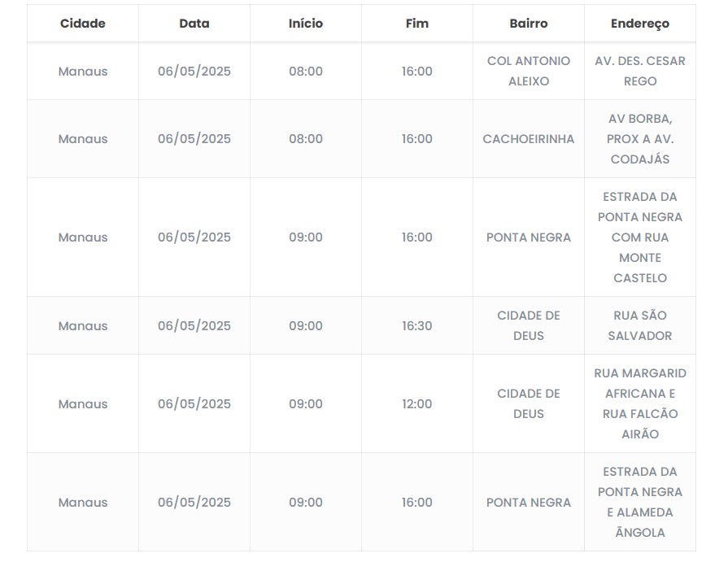Click the RUA SÃO SALVADOR address cell
This screenshot has height=562, width=728.
640,325
